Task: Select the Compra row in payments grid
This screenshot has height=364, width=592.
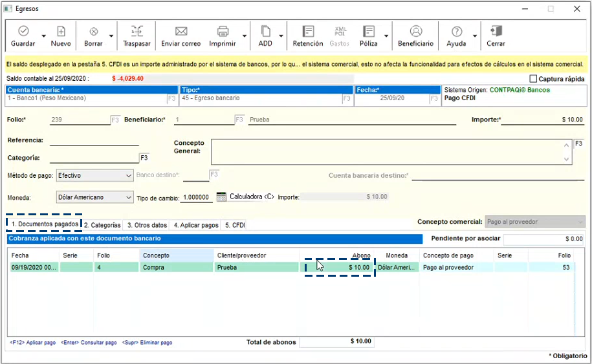Action: pyautogui.click(x=153, y=267)
